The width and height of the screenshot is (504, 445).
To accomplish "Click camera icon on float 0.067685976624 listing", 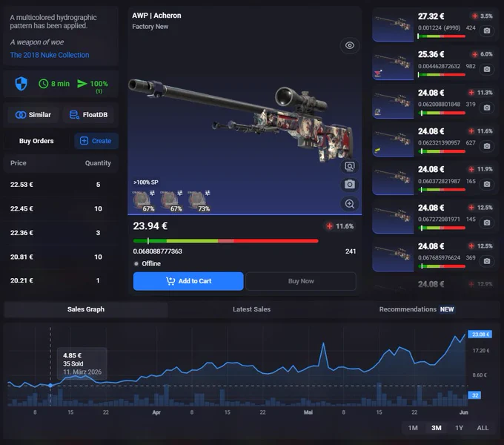I will 487,261.
